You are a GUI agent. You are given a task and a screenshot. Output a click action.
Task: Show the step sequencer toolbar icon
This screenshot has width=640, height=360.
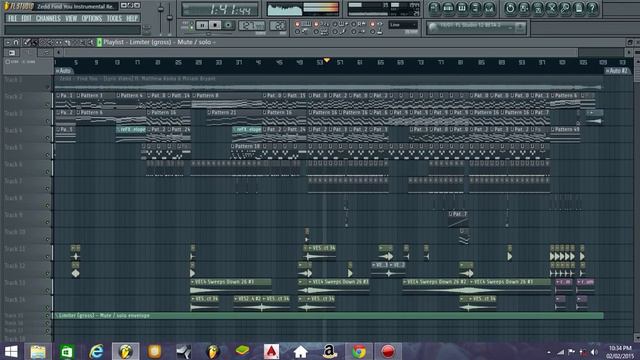tap(448, 8)
